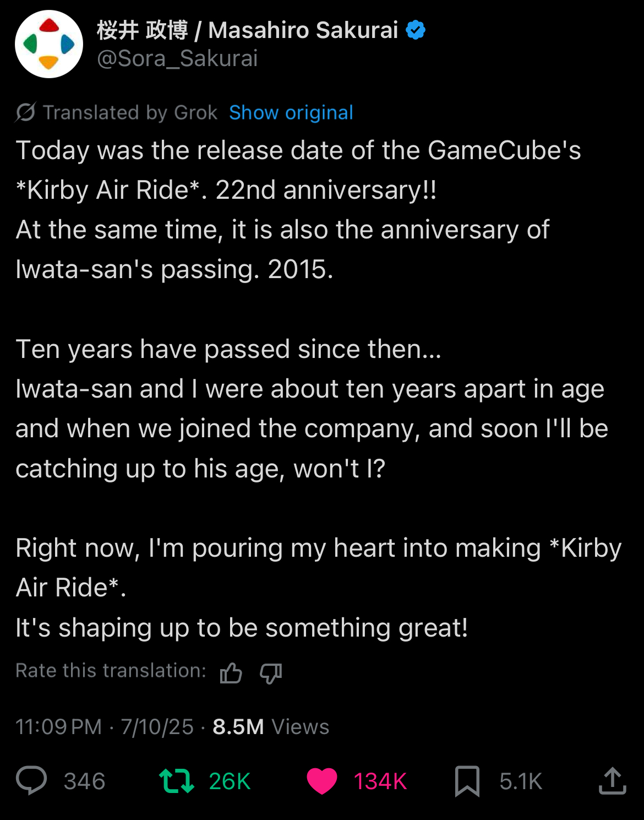The image size is (644, 820).
Task: Repost the tweet using retweet icon
Action: [176, 781]
